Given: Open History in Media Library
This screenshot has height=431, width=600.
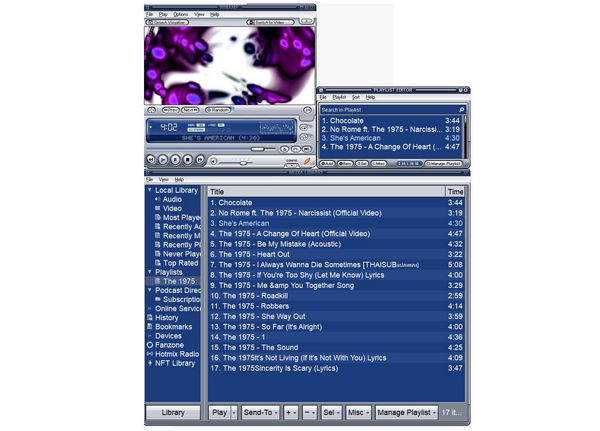Looking at the screenshot, I should (x=163, y=318).
